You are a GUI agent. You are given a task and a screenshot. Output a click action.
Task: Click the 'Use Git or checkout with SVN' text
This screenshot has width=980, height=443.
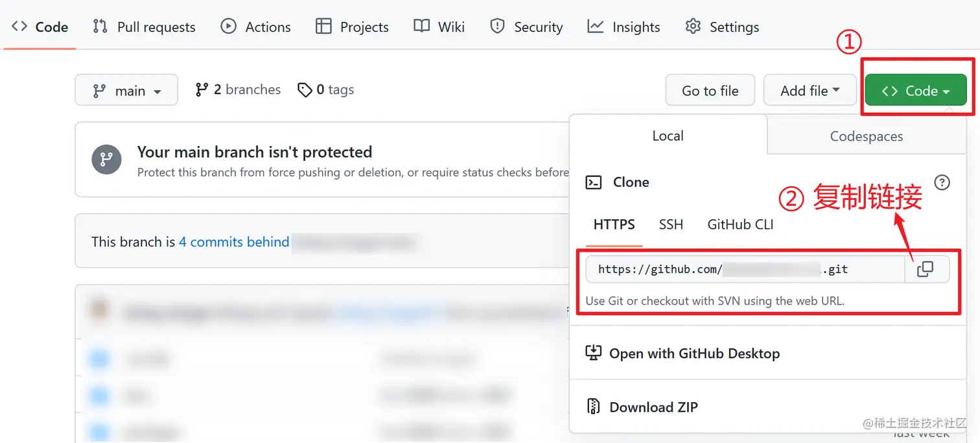click(715, 301)
